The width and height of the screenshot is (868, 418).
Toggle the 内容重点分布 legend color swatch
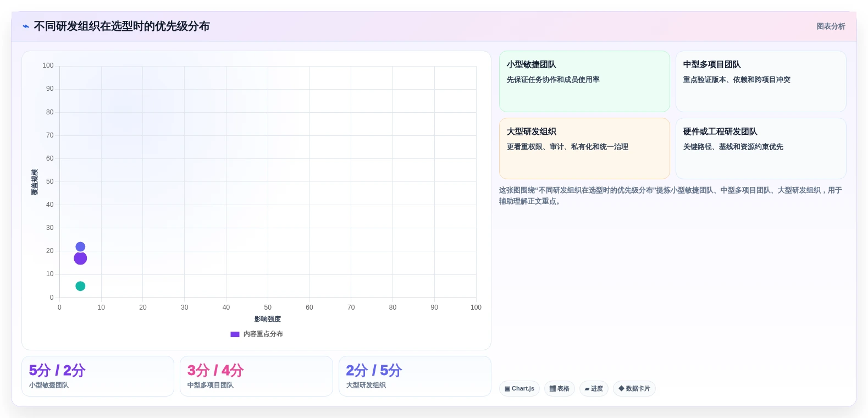coord(235,334)
